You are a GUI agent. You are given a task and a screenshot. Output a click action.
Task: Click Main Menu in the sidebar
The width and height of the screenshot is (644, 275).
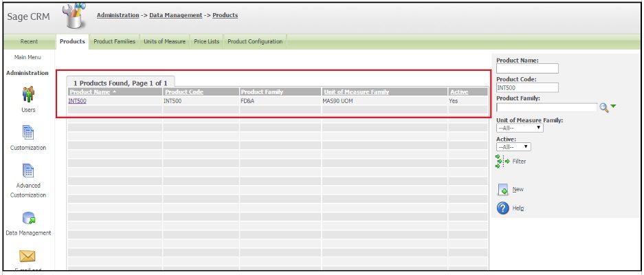tap(28, 57)
